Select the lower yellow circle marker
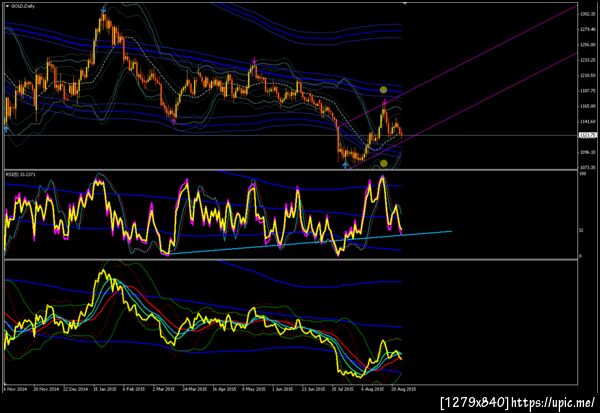Screen dimensions: 600x413 [x=384, y=163]
